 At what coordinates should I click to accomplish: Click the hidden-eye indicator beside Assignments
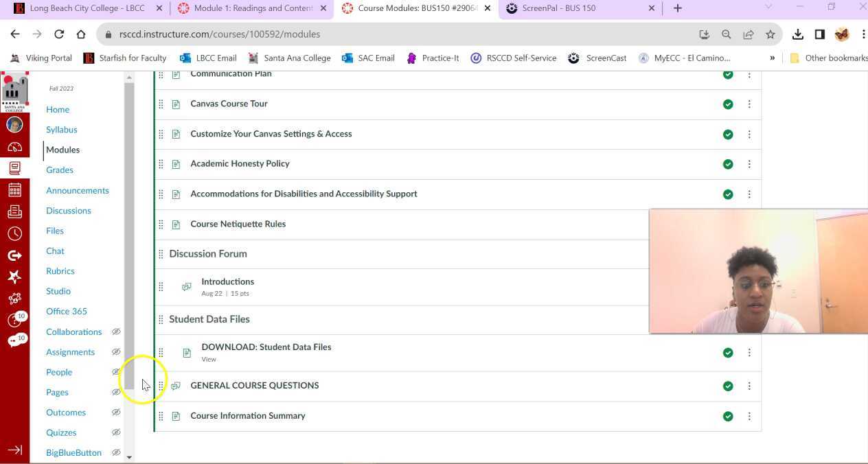point(116,351)
